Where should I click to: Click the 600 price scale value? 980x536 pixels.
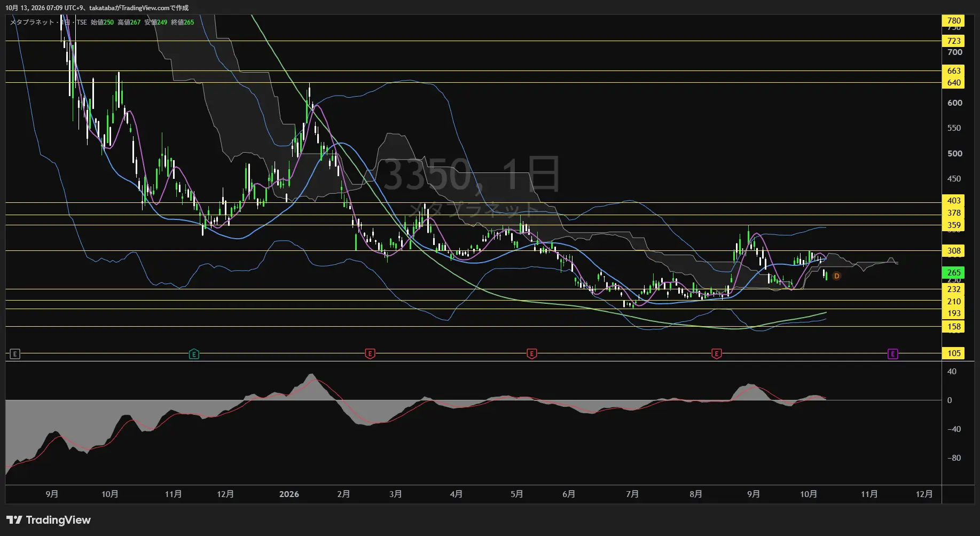[x=954, y=103]
